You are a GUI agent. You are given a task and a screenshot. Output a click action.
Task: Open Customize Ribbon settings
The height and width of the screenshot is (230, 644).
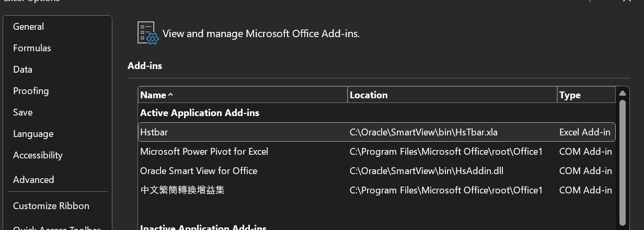[x=51, y=206]
